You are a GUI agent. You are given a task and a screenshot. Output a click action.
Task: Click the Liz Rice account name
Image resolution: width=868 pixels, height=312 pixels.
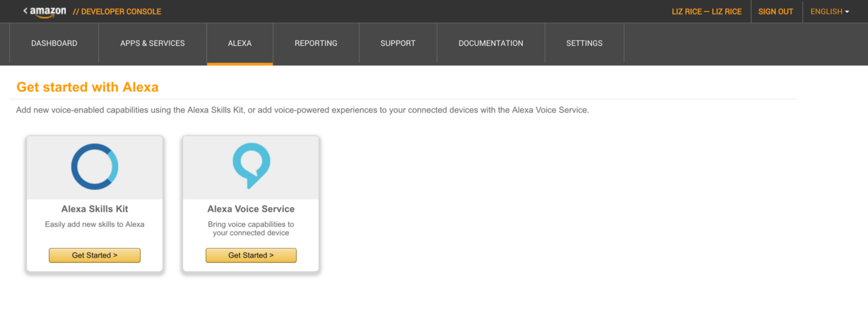coord(706,11)
